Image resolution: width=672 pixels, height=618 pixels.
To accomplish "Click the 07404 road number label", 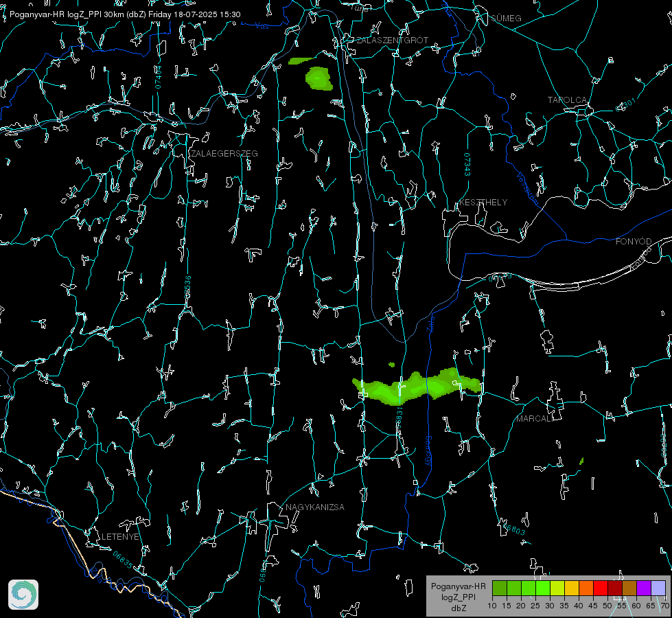I will (x=158, y=77).
